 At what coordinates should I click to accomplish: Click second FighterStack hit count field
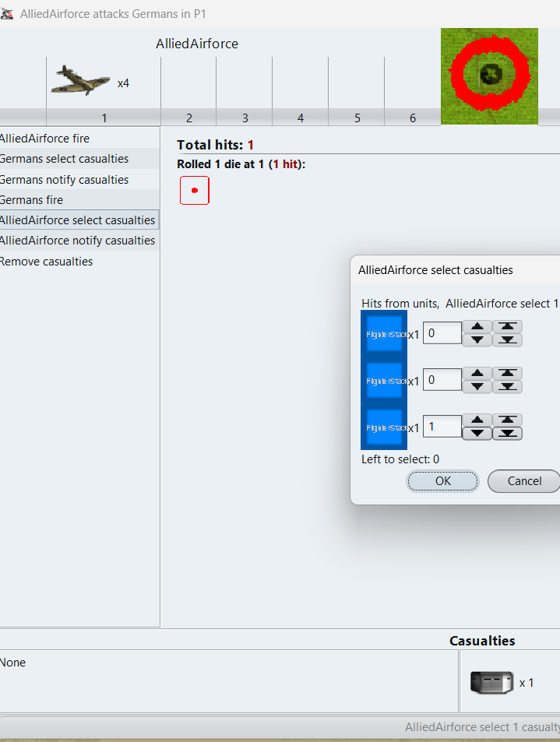click(442, 379)
